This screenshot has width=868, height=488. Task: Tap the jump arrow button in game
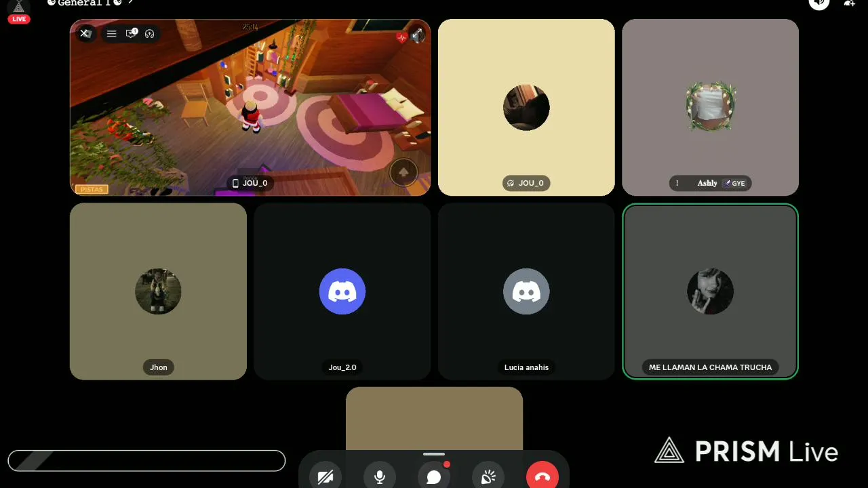pos(403,173)
